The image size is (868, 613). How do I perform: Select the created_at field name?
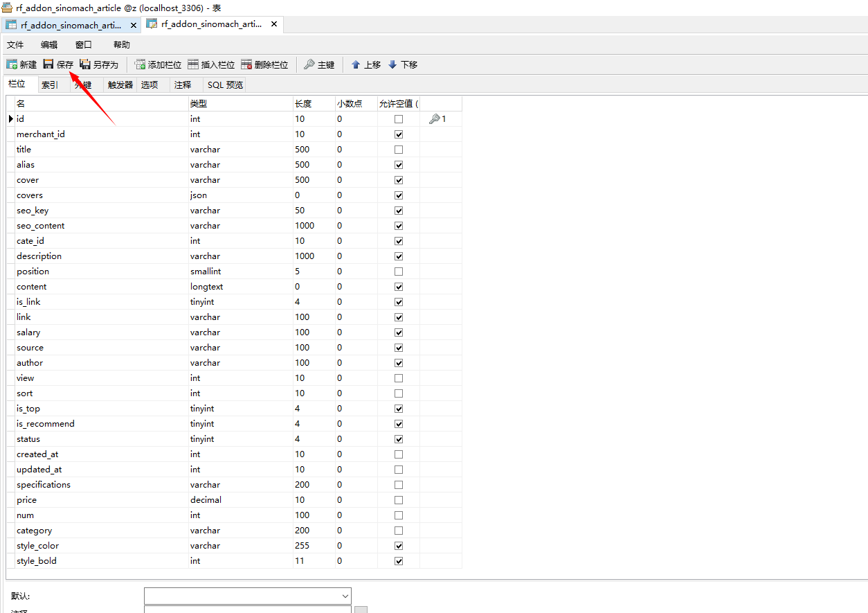coord(102,454)
